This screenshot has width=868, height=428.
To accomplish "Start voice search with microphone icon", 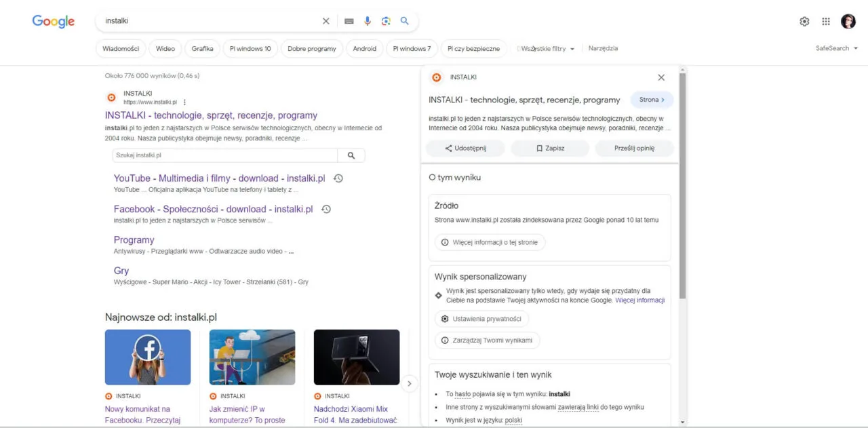I will [368, 21].
